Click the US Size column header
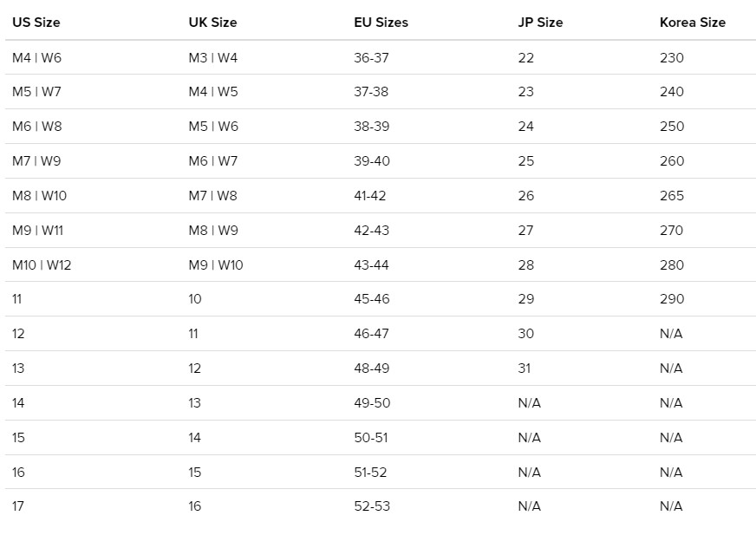756x535 pixels. click(x=36, y=23)
